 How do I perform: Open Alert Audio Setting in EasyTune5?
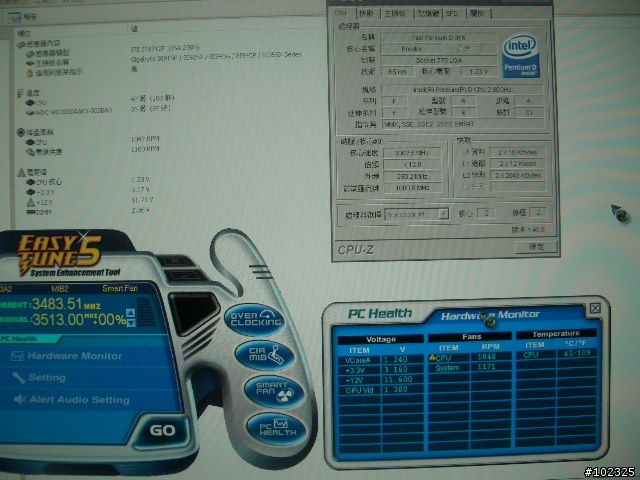point(72,400)
